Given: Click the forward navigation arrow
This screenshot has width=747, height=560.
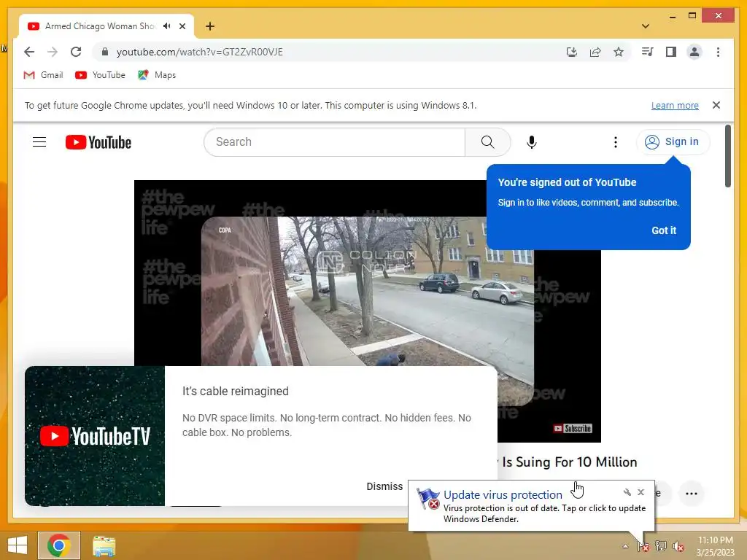Looking at the screenshot, I should pos(53,52).
